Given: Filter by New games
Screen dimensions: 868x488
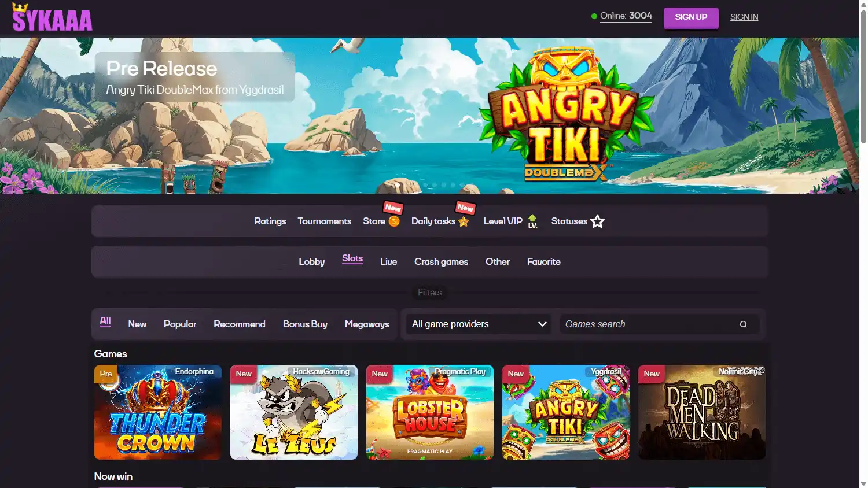Looking at the screenshot, I should tap(137, 324).
